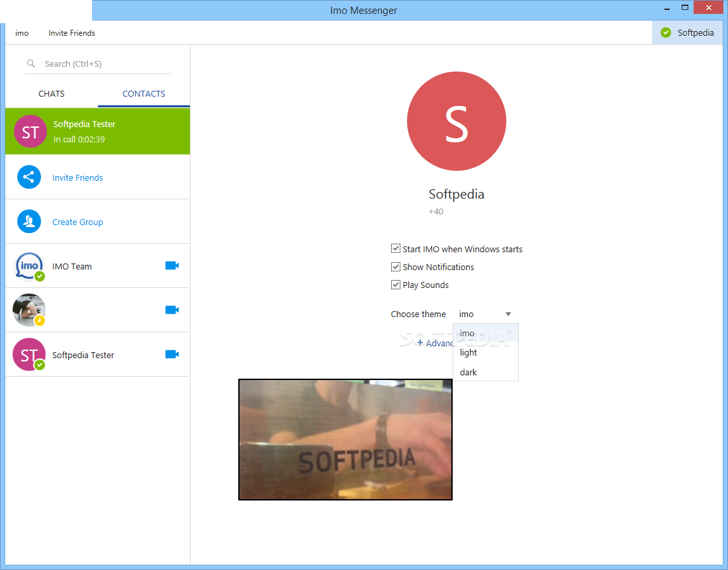
Task: Start video call with IMO Team
Action: click(x=172, y=265)
